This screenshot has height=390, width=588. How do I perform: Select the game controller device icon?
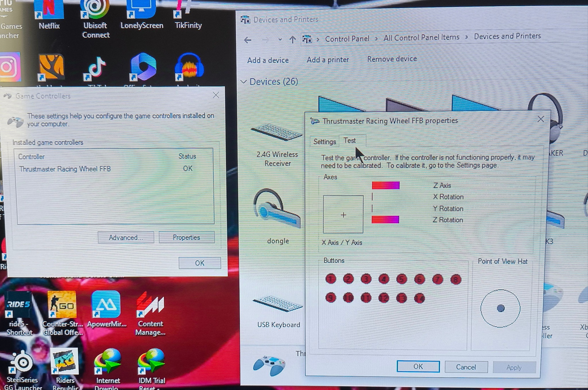tap(269, 365)
